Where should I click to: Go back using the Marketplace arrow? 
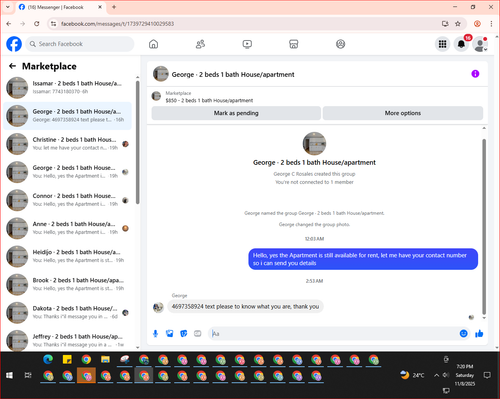[x=12, y=66]
